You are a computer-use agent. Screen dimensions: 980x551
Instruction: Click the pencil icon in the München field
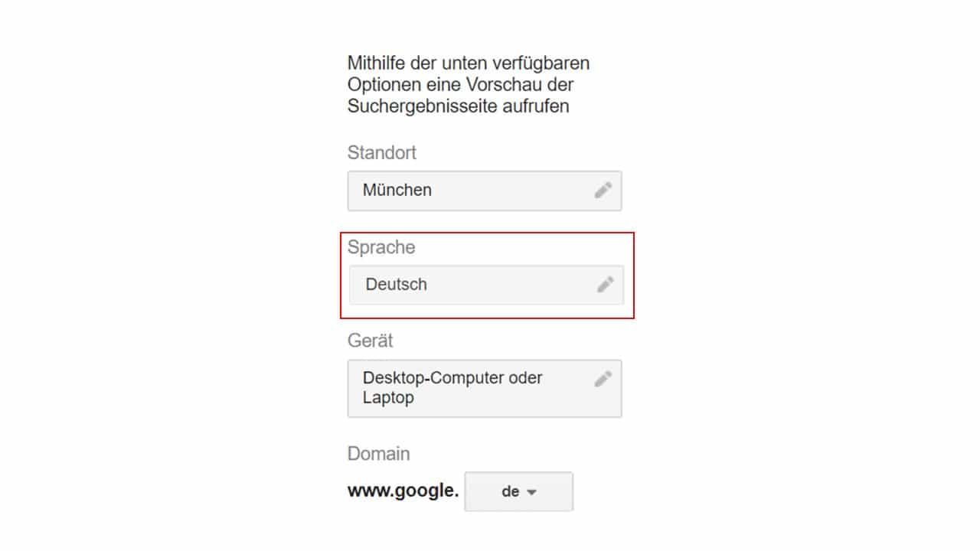[x=603, y=190]
